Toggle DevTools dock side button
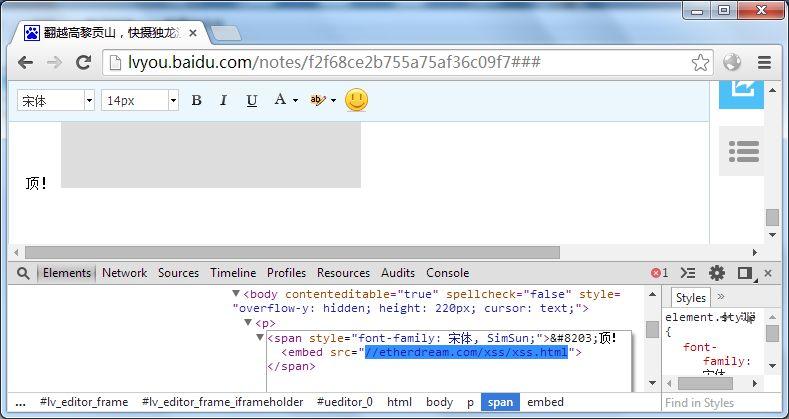 (745, 273)
